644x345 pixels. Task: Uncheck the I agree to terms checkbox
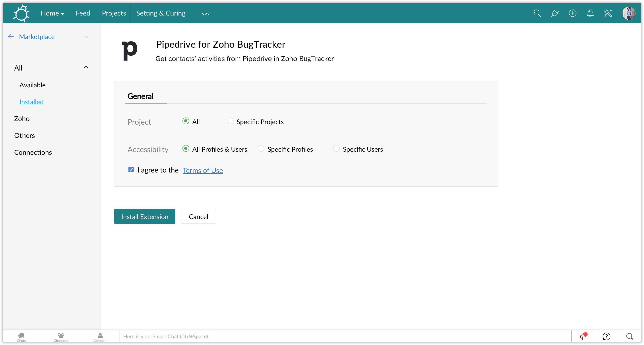click(x=131, y=170)
